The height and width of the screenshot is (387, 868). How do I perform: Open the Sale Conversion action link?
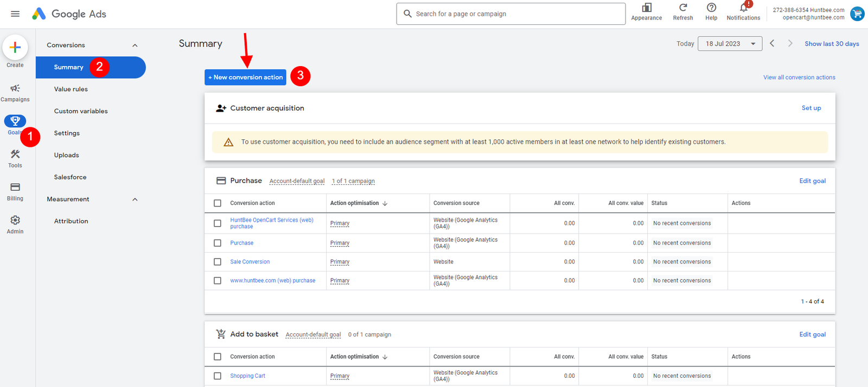[250, 262]
